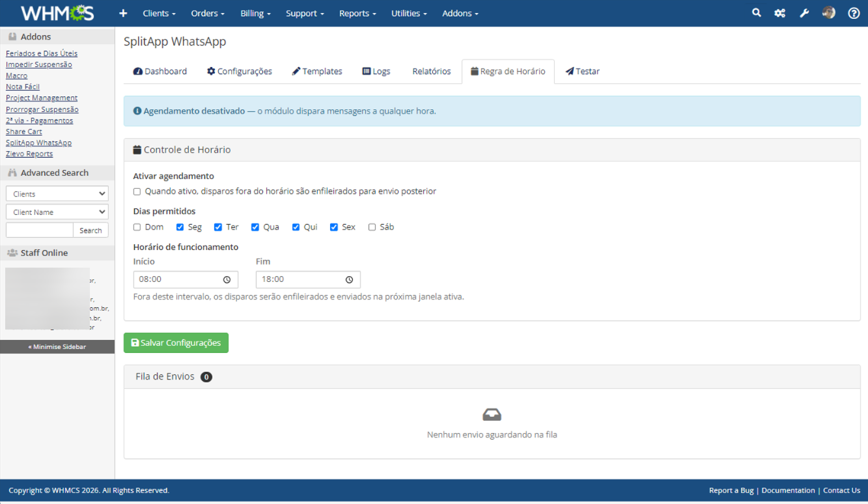Screen dimensions: 868x504
Task: Open the Clients menu
Action: tap(160, 13)
